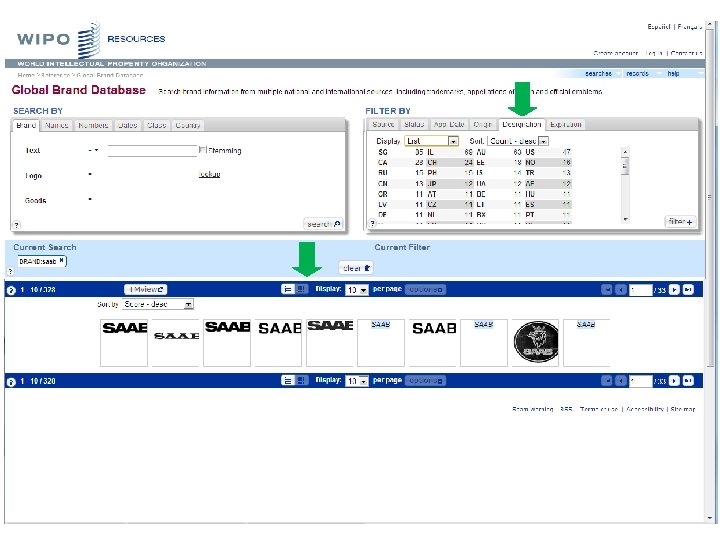The height and width of the screenshot is (540, 720).
Task: Go to next page in top pager
Action: [x=674, y=290]
